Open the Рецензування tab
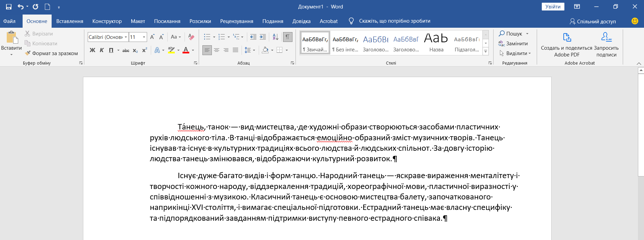Screen dimensions: 644x240 (x=236, y=21)
